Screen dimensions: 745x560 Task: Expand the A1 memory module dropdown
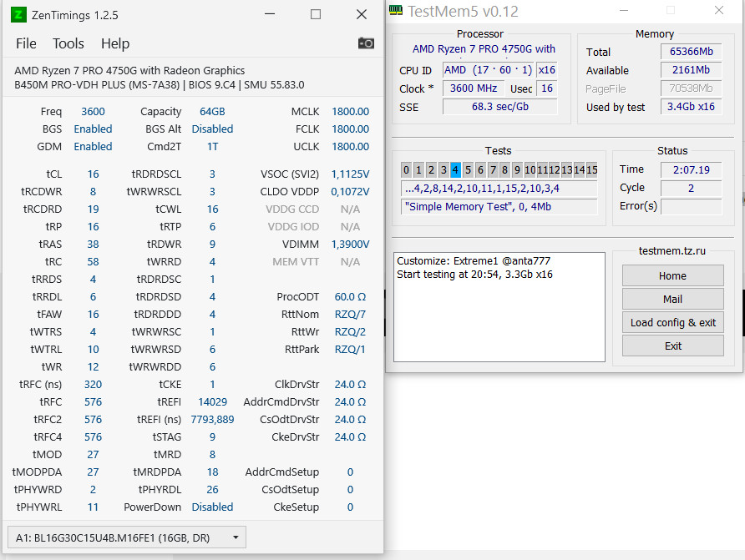pyautogui.click(x=127, y=537)
